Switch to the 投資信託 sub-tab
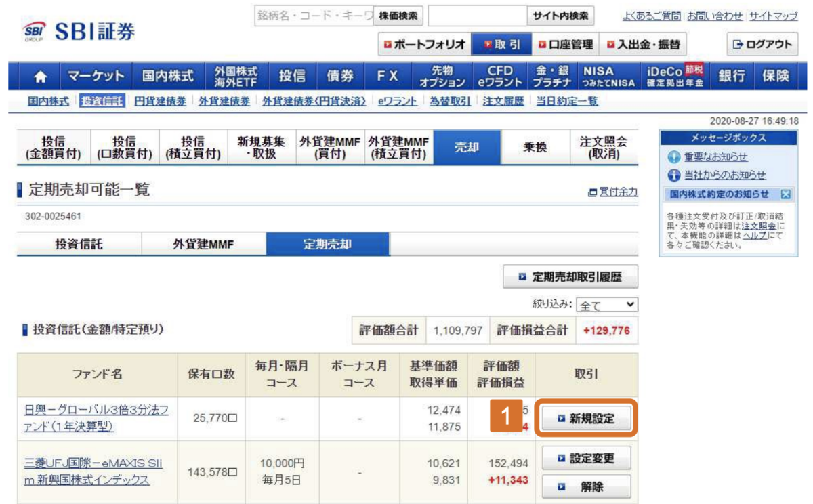The height and width of the screenshot is (504, 813). click(79, 245)
